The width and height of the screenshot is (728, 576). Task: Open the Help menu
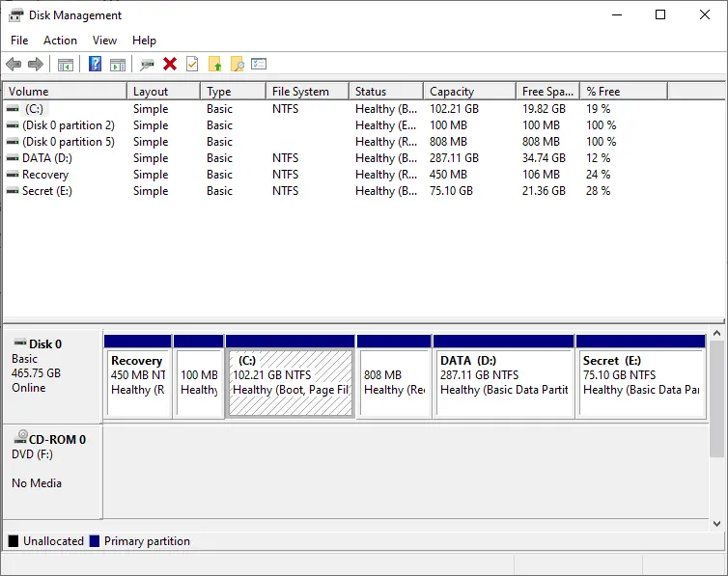click(144, 41)
